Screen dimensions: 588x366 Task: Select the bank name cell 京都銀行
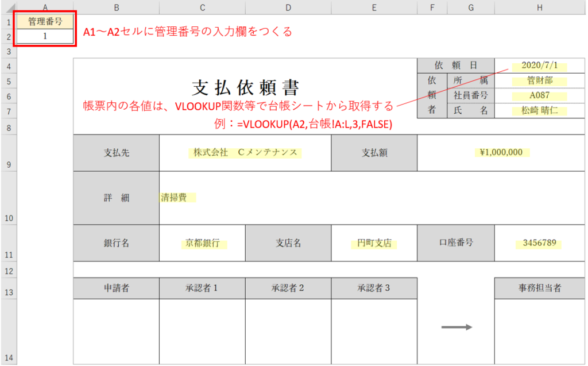[x=202, y=243]
